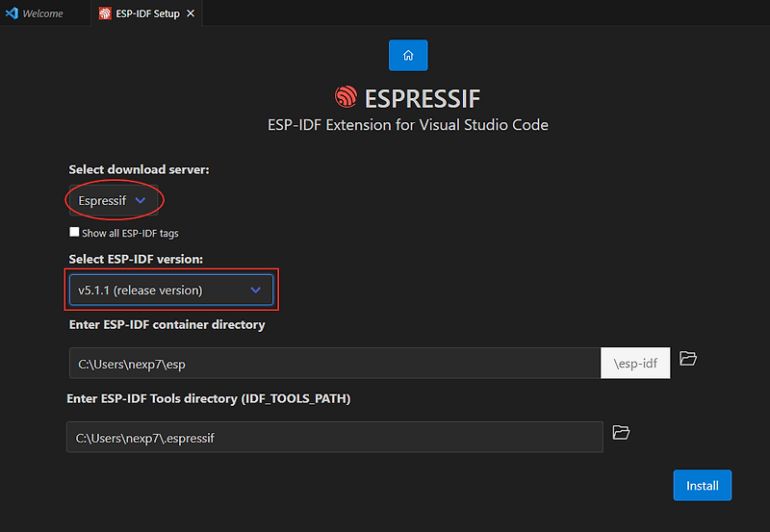The height and width of the screenshot is (532, 770).
Task: Open folder browser for ESP-IDF container directory
Action: pyautogui.click(x=687, y=358)
